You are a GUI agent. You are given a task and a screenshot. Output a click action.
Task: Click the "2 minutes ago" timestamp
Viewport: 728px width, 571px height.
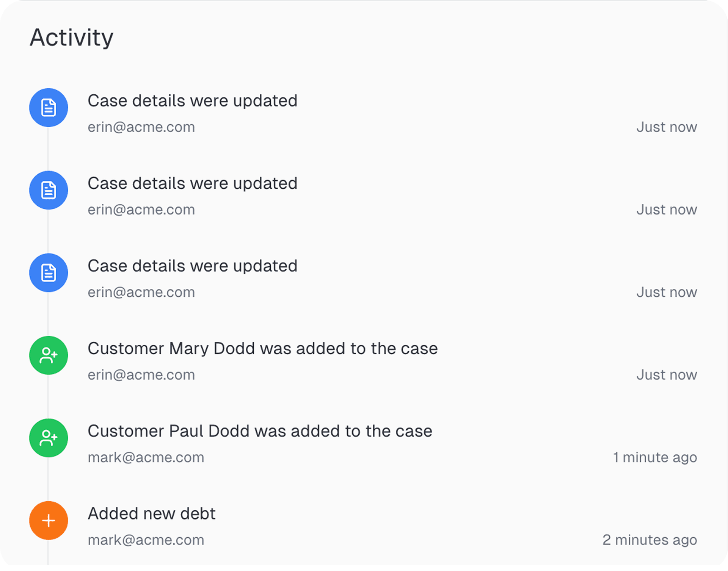tap(650, 540)
